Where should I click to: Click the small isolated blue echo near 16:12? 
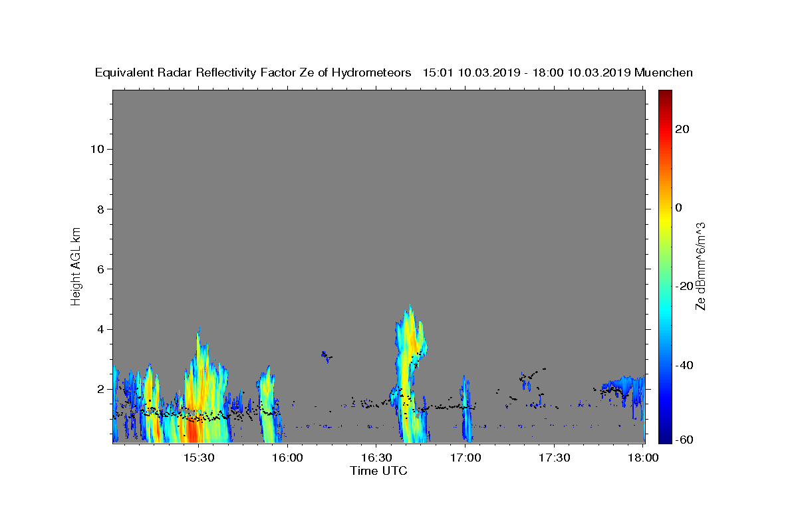pos(326,356)
